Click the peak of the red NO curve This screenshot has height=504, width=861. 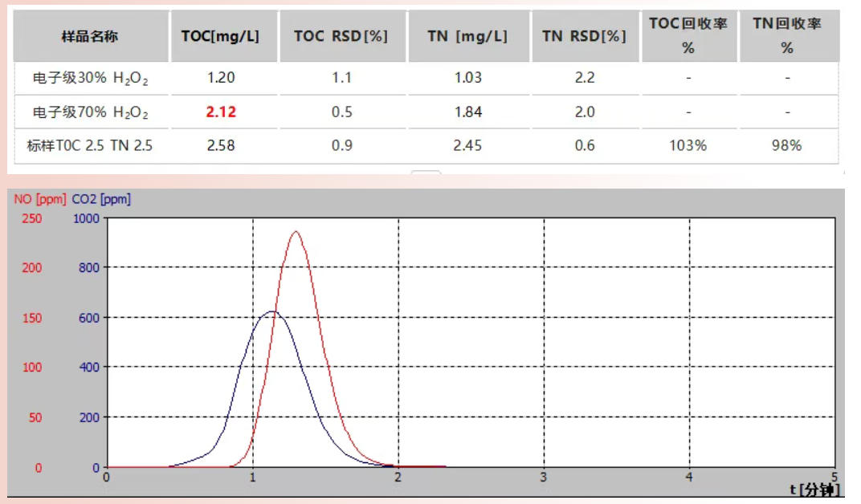click(296, 232)
